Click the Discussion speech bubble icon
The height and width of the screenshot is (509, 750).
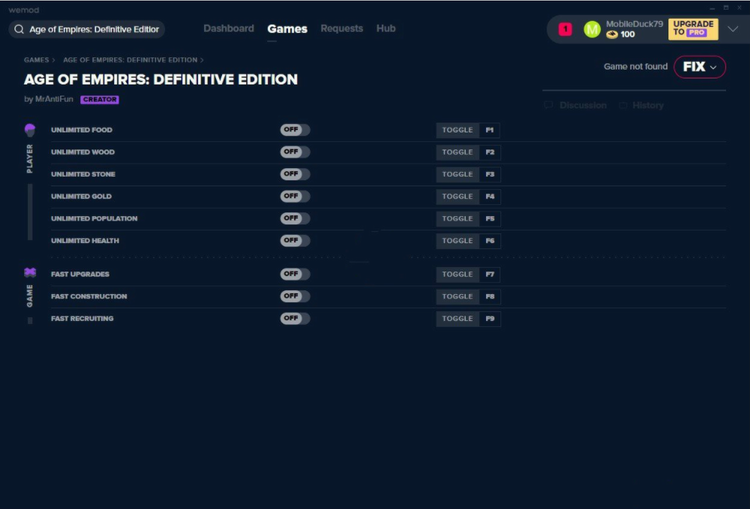pyautogui.click(x=549, y=105)
